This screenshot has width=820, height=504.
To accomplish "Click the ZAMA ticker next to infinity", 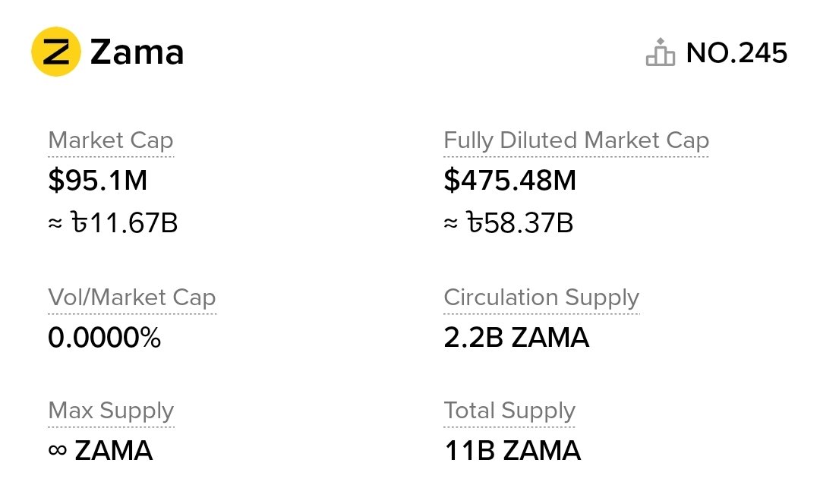I will [113, 451].
